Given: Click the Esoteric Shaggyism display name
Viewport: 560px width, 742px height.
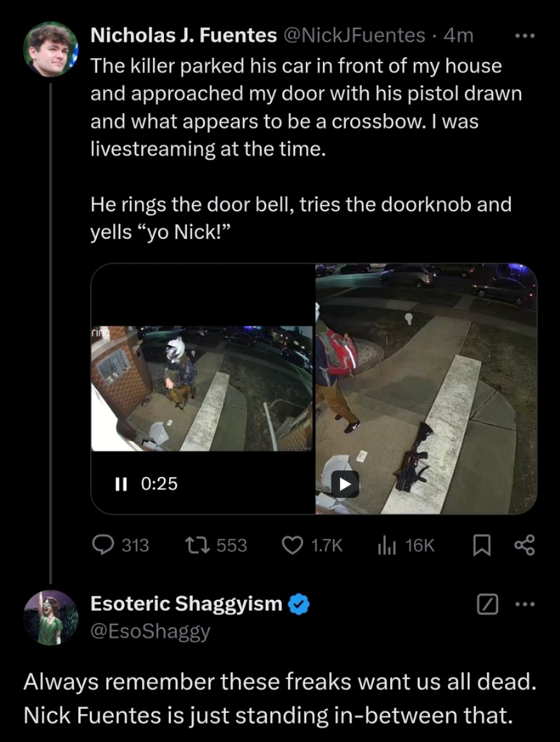Looking at the screenshot, I should [x=186, y=603].
